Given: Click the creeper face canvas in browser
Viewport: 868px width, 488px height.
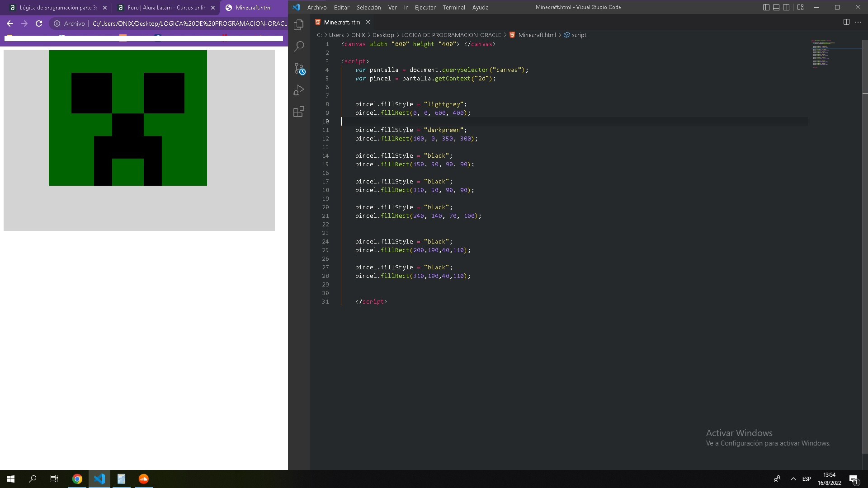Looking at the screenshot, I should click(139, 141).
